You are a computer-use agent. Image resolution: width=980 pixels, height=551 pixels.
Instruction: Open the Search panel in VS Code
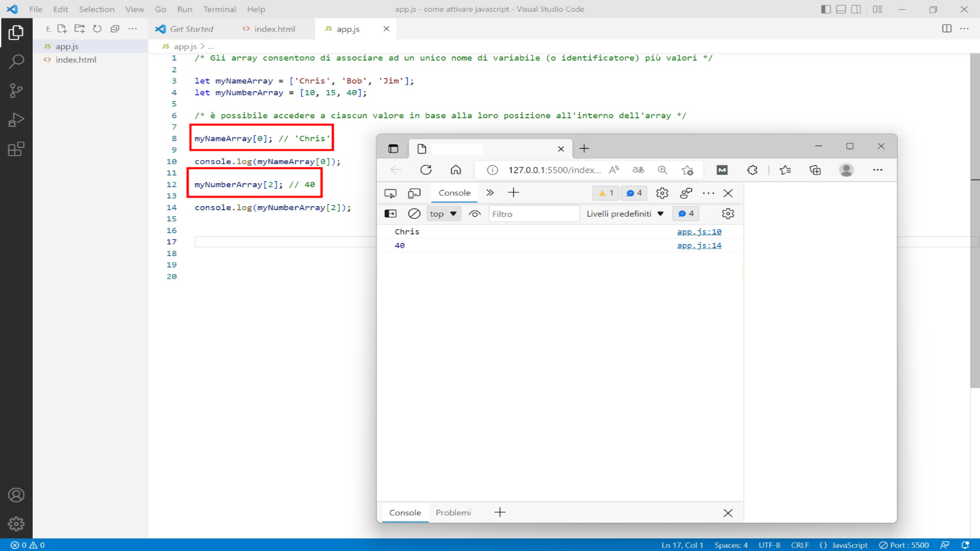coord(16,61)
